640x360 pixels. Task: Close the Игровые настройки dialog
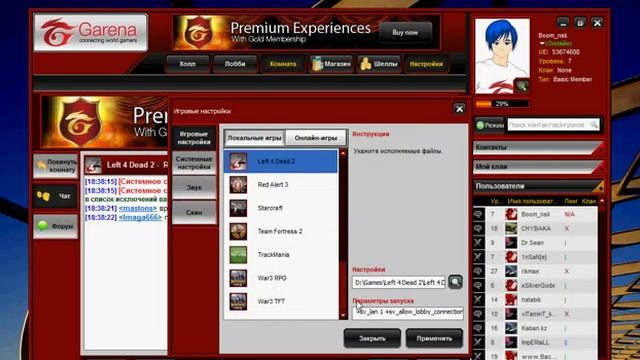coord(459,109)
